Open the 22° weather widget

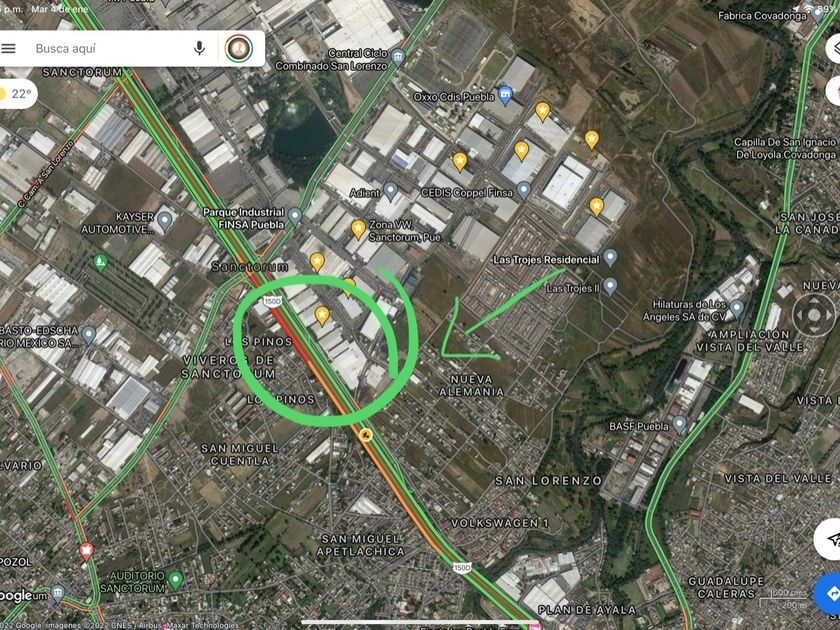click(x=16, y=94)
